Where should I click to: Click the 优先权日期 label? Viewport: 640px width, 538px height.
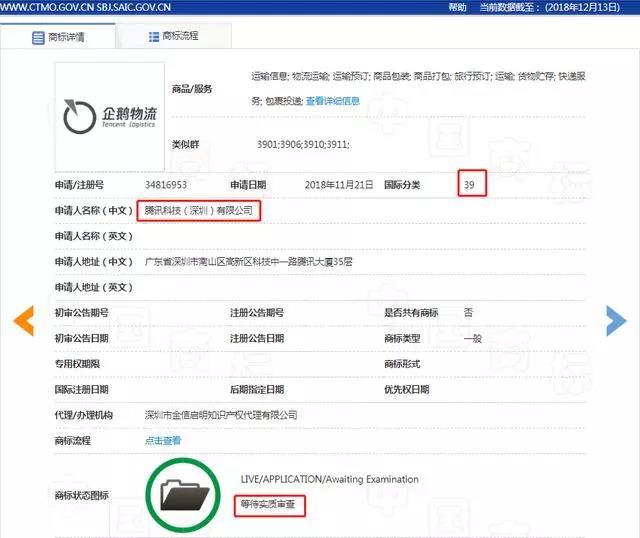(x=407, y=389)
